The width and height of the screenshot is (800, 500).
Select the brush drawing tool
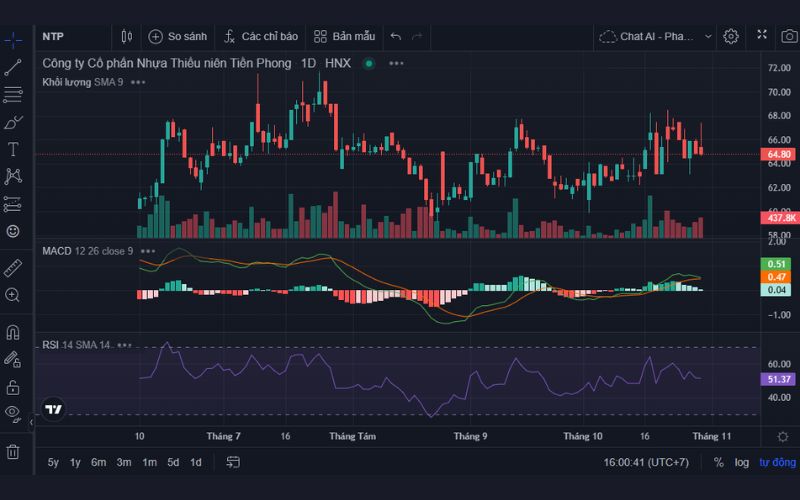click(x=13, y=123)
